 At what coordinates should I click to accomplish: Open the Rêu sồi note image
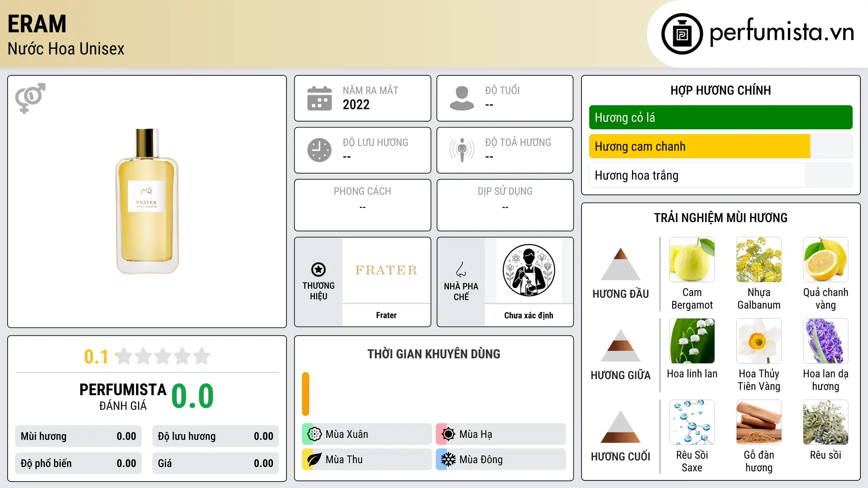pyautogui.click(x=826, y=422)
